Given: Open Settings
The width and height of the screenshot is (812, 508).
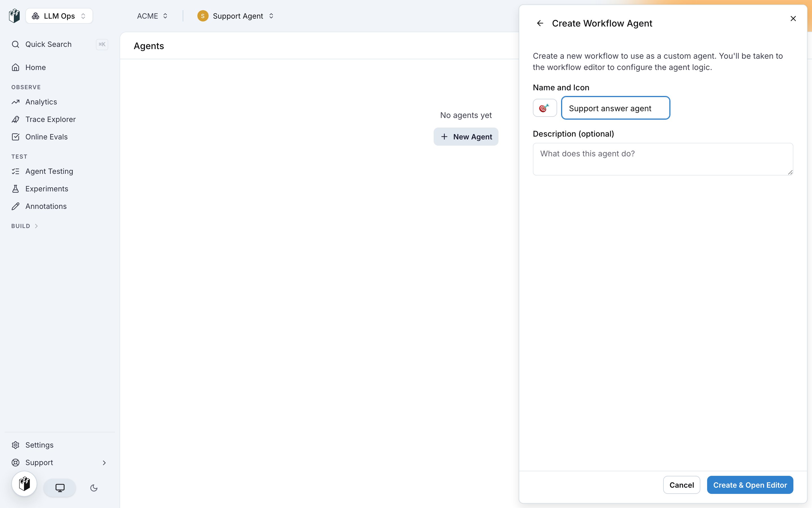Looking at the screenshot, I should click(59, 445).
